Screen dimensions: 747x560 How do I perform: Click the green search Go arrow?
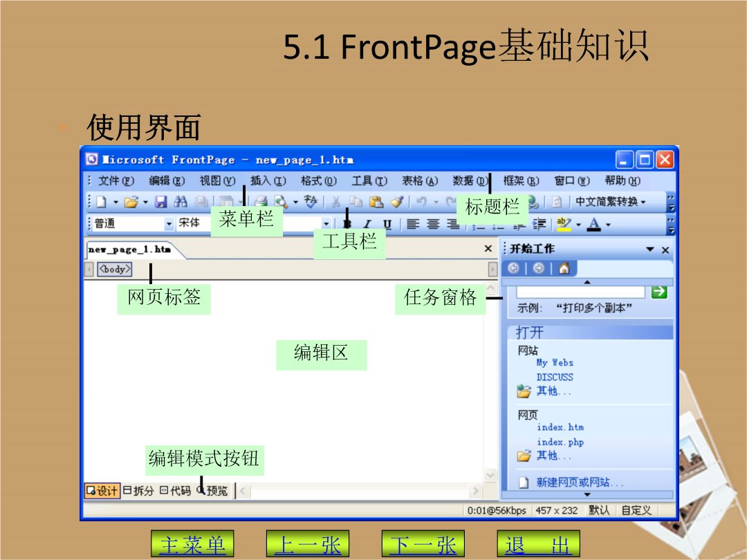659,292
